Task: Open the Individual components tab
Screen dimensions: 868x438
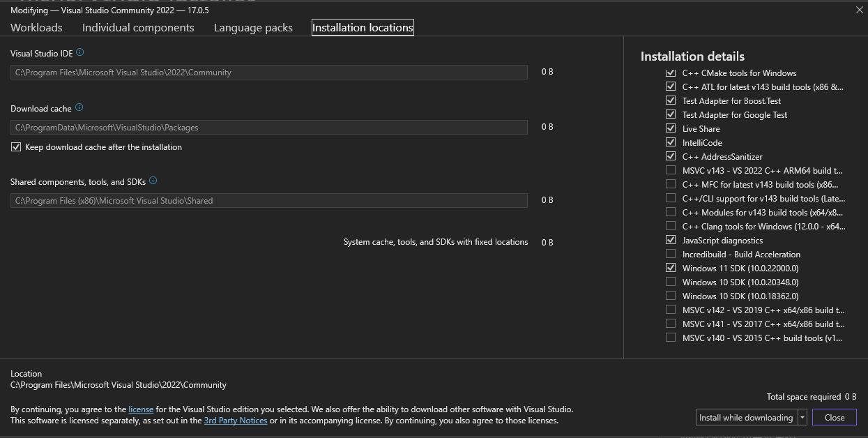Action: [138, 27]
